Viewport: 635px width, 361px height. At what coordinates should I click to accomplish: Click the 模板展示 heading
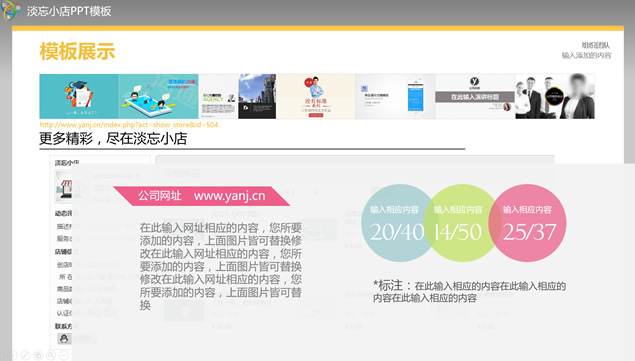tap(77, 51)
